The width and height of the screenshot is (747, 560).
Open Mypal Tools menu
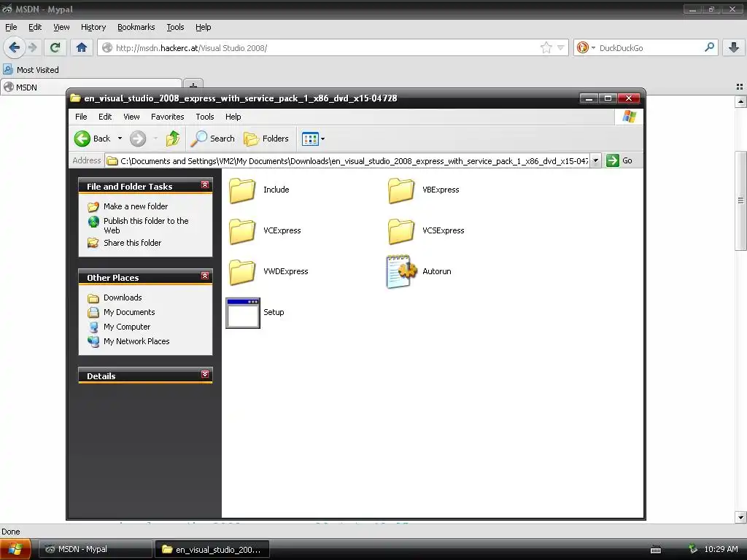point(175,27)
